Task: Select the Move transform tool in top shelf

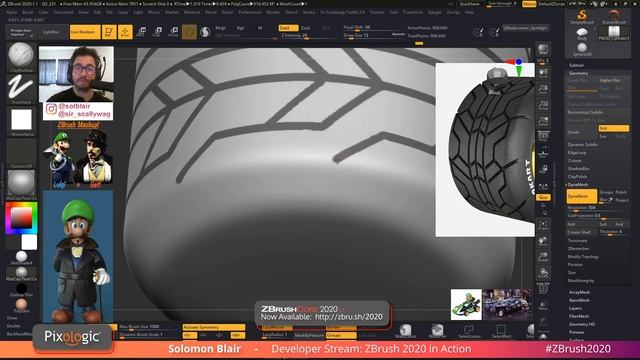Action: [142, 32]
